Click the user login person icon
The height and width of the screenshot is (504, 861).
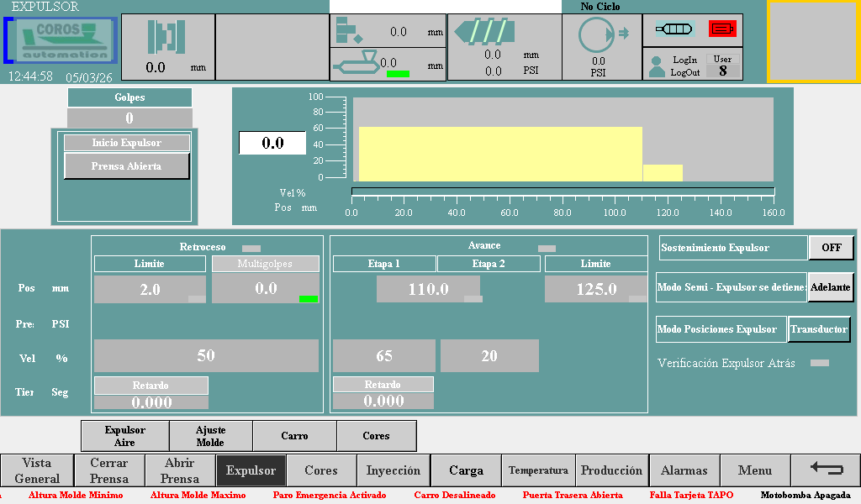point(658,66)
